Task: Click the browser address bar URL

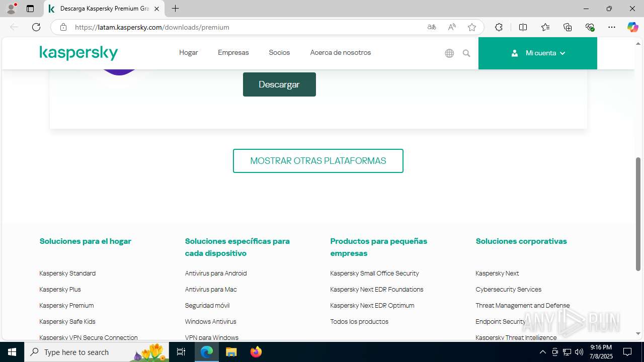Action: 152,27
